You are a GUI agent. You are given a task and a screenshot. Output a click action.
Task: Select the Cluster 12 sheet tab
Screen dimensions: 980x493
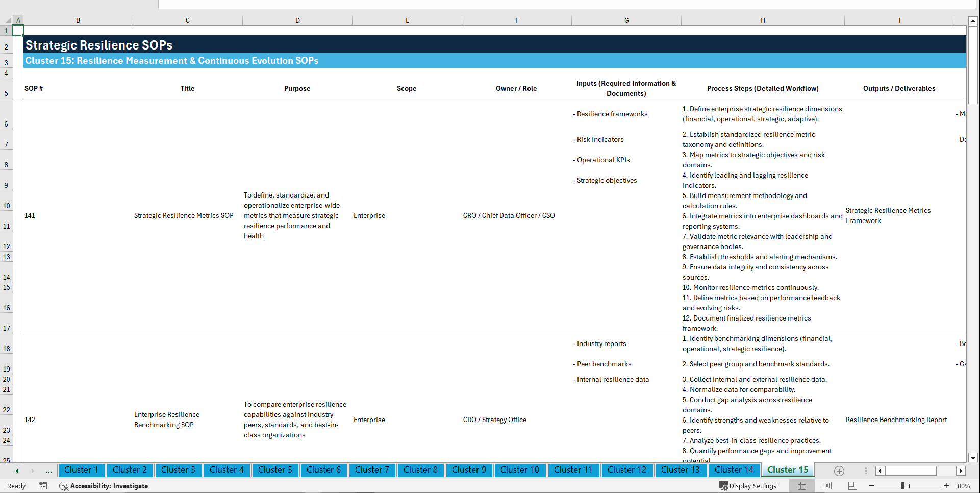pos(627,470)
